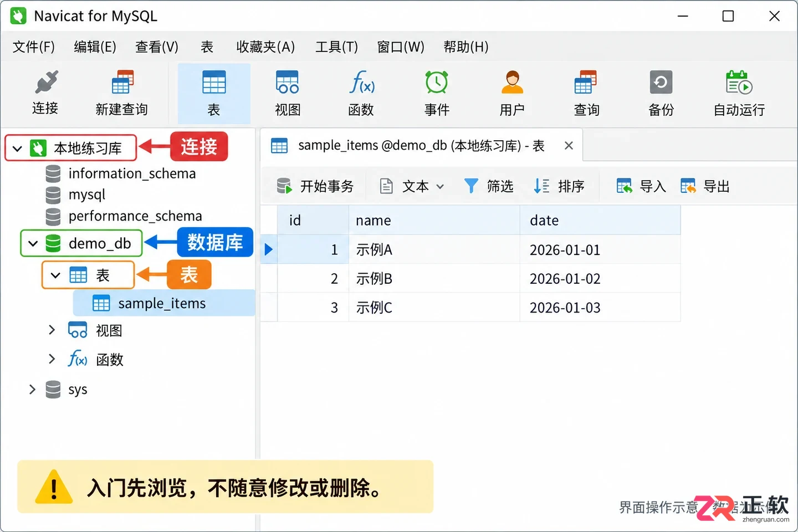Click the Navicat app icon in title bar

click(x=18, y=16)
